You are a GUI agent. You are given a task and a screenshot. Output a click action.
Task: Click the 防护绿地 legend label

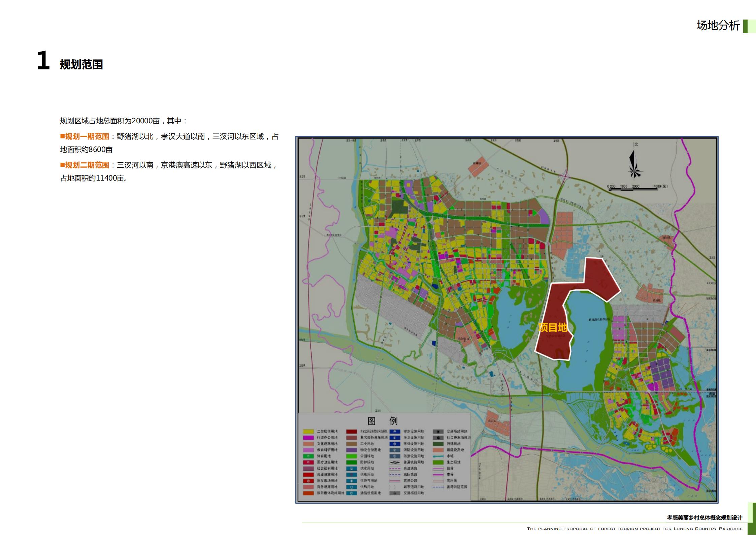point(367,462)
